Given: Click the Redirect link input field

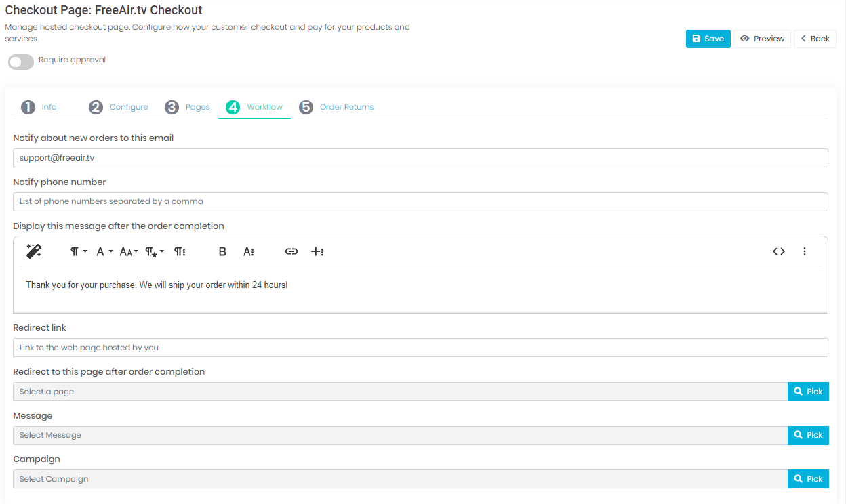Looking at the screenshot, I should point(420,348).
